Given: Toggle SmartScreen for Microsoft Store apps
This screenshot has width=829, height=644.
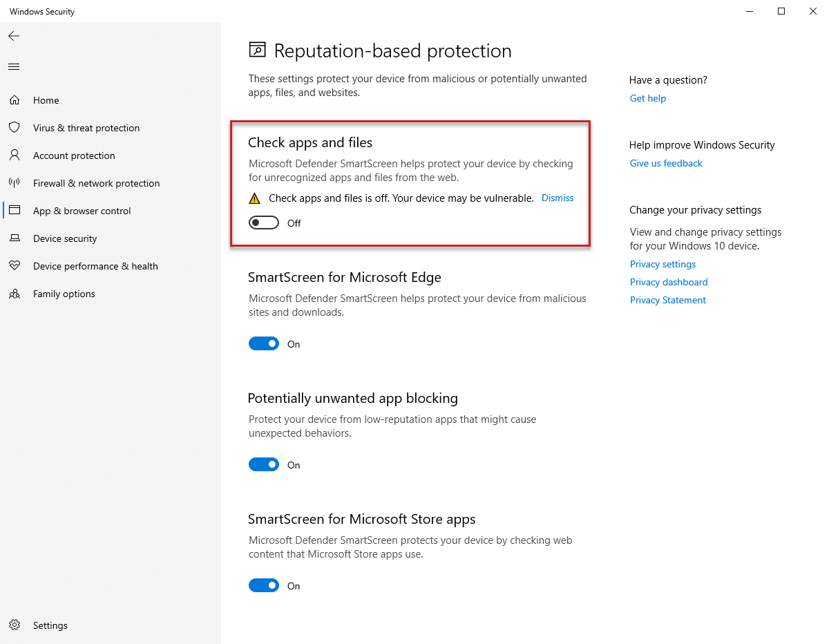Looking at the screenshot, I should 263,585.
